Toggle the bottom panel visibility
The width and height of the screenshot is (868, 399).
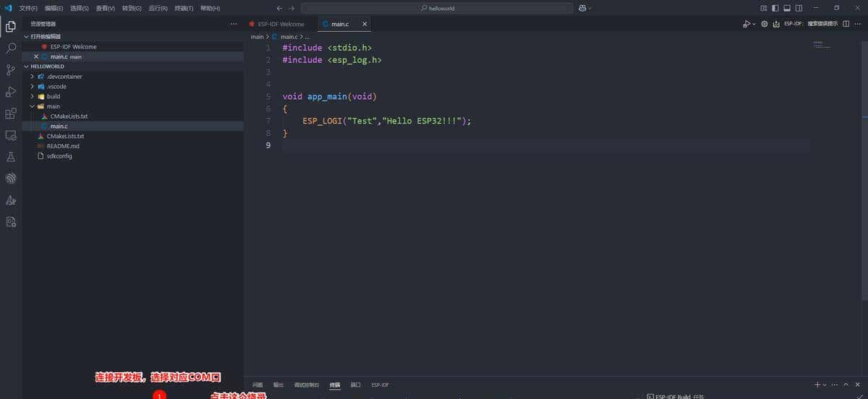point(787,8)
